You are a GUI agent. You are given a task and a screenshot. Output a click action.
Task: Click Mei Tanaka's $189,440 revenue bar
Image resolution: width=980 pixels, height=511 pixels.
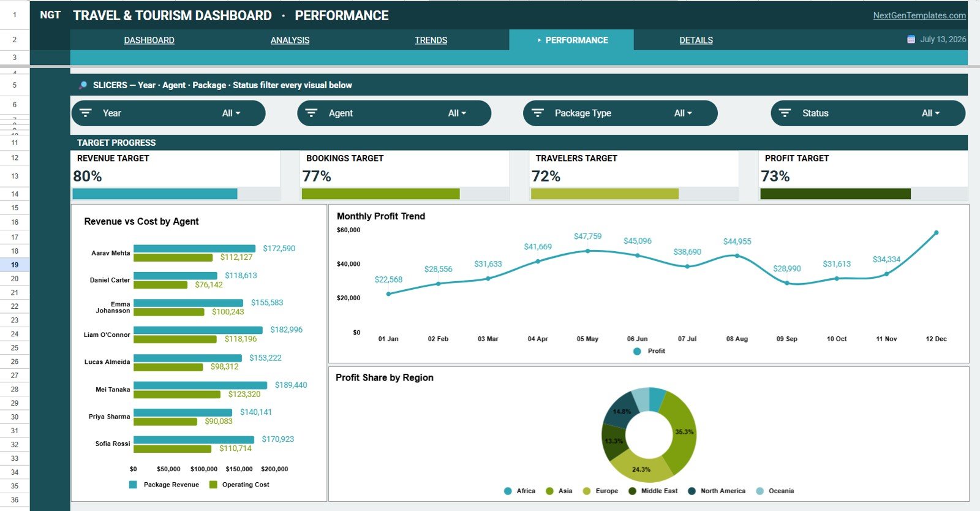tap(200, 385)
